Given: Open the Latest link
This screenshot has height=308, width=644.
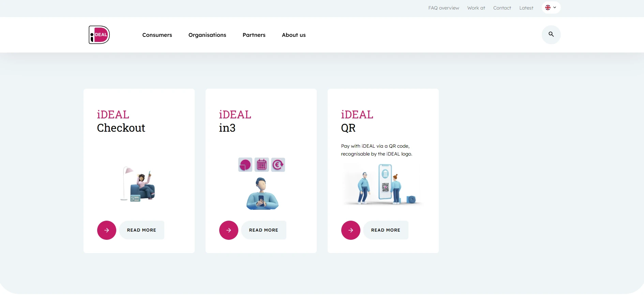Looking at the screenshot, I should tap(526, 8).
